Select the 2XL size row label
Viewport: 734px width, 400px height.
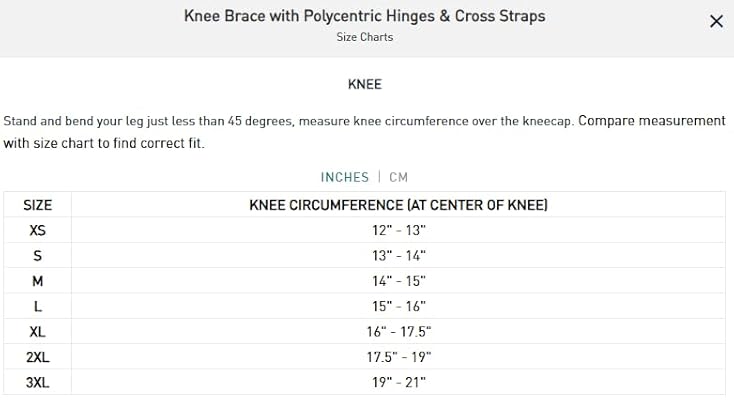(37, 356)
